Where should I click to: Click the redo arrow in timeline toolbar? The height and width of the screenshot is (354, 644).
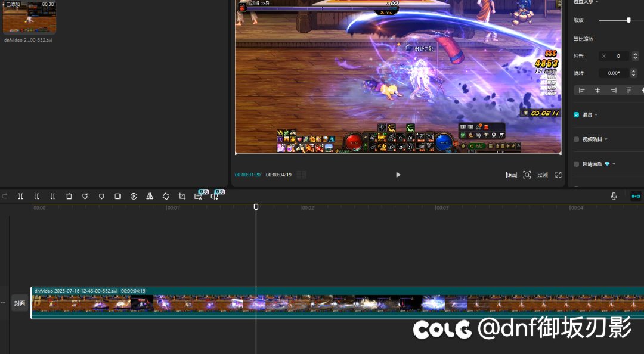pos(5,196)
